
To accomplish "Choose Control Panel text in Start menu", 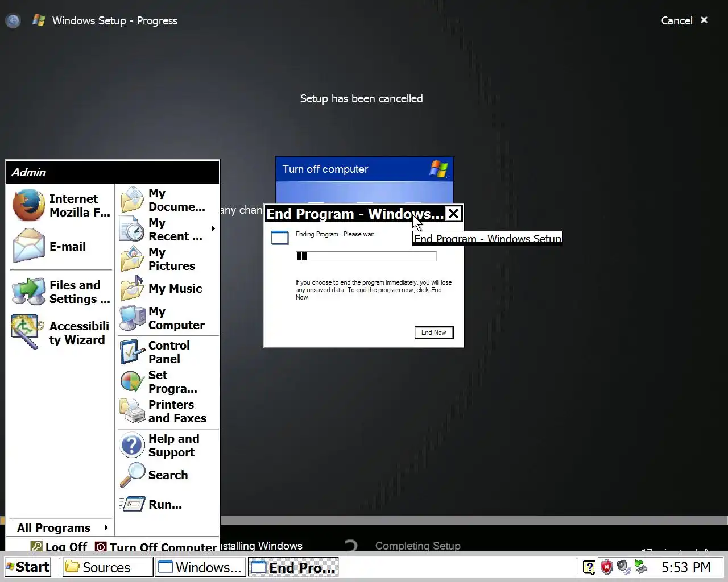I will pyautogui.click(x=169, y=352).
